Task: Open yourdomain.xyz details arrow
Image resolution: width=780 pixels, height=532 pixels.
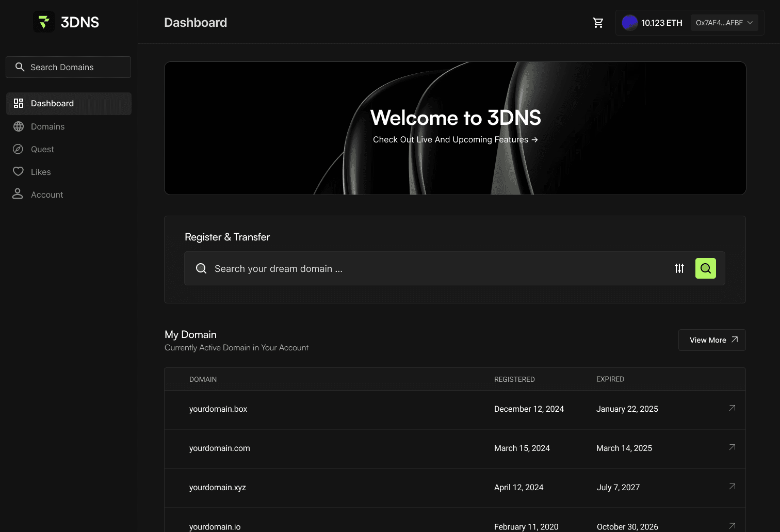Action: [x=732, y=487]
